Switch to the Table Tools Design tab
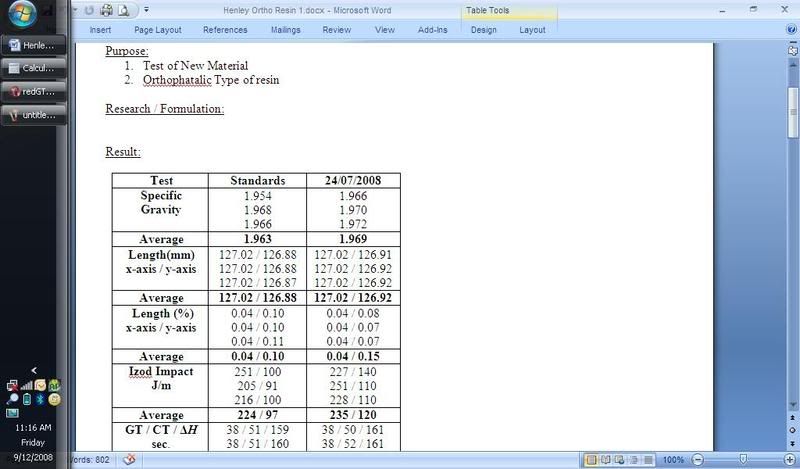The height and width of the screenshot is (469, 800). (x=483, y=30)
